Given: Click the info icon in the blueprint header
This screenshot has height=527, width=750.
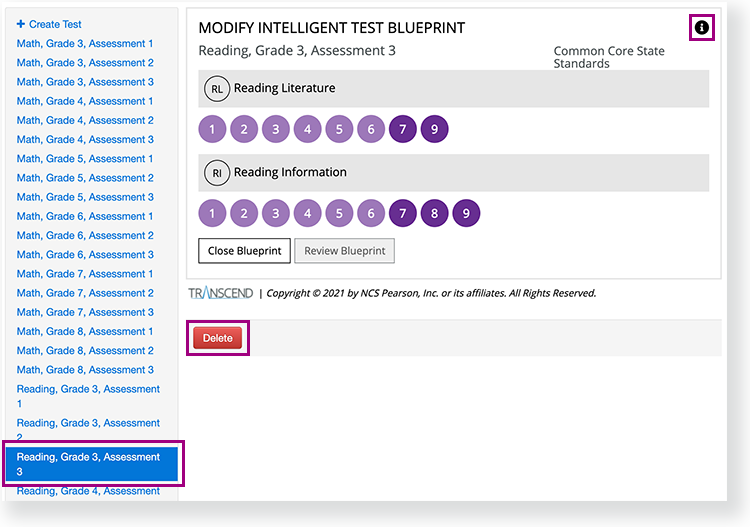Looking at the screenshot, I should (x=702, y=28).
